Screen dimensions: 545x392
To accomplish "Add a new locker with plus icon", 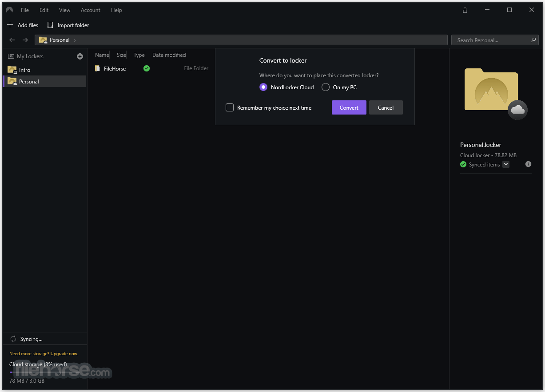I will [x=80, y=56].
